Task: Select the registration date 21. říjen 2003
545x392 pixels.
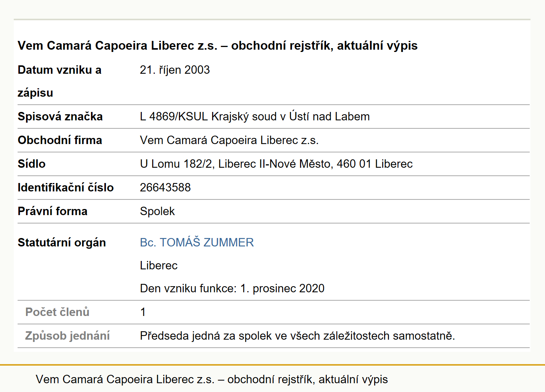Action: click(175, 70)
